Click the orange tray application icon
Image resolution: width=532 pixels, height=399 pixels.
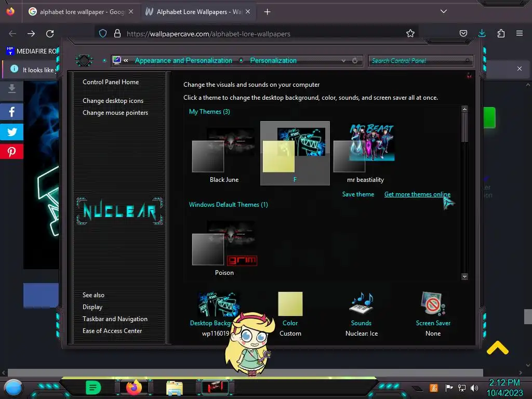coord(433,388)
